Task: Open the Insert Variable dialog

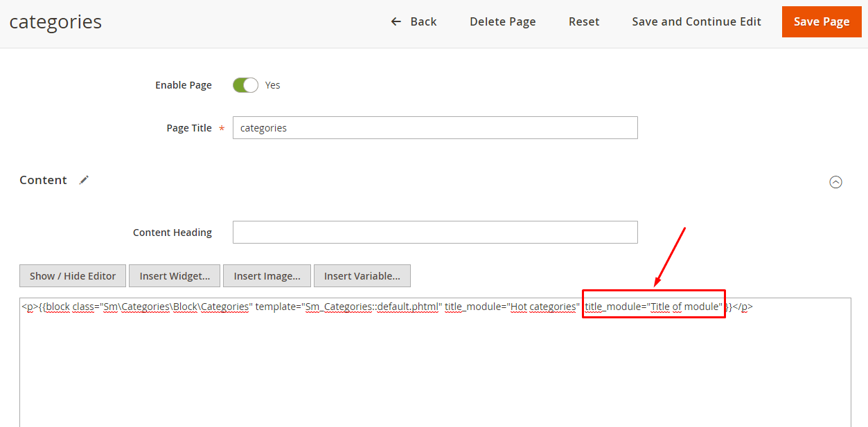Action: tap(362, 275)
